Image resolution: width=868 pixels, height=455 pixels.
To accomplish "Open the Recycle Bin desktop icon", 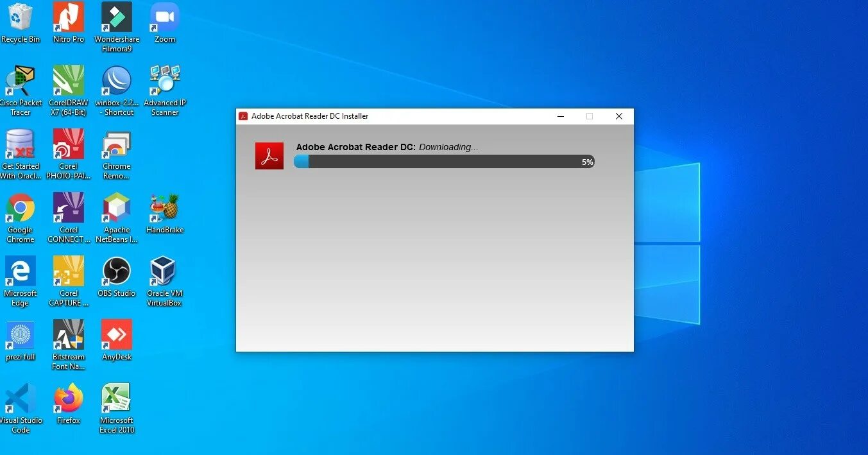I will click(20, 18).
